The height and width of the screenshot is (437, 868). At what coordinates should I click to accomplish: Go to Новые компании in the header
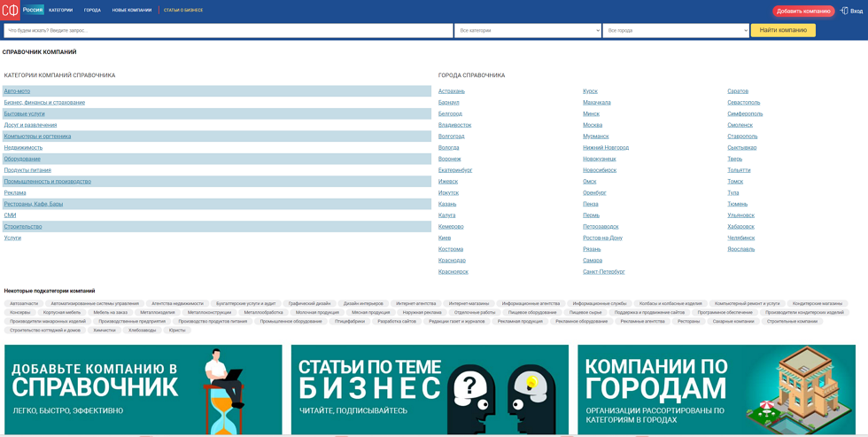pos(131,11)
